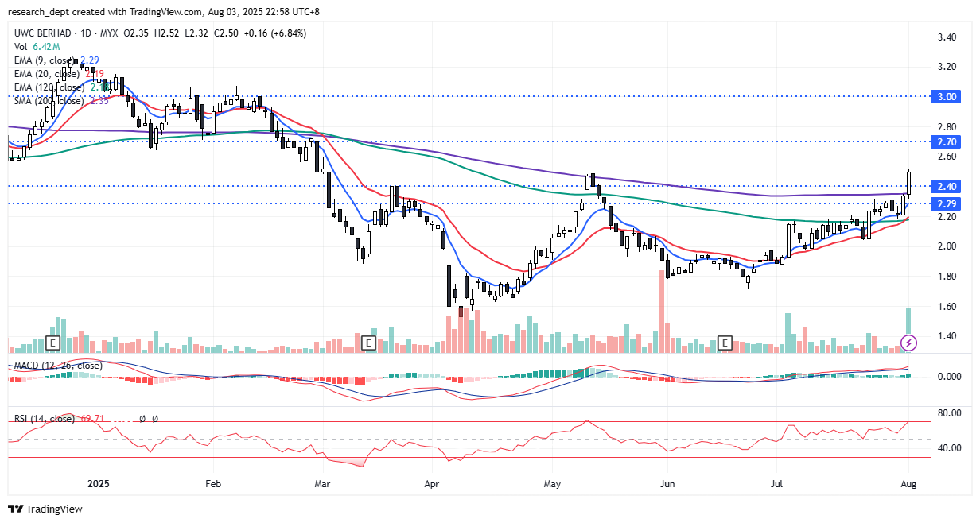Screen dimensions: 980x523
Task: Click the MACD (12, 26, close) legend
Action: coord(57,366)
